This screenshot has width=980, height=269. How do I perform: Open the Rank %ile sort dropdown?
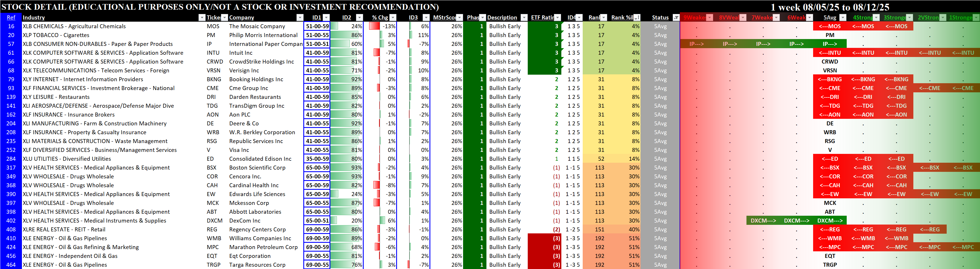click(x=637, y=17)
